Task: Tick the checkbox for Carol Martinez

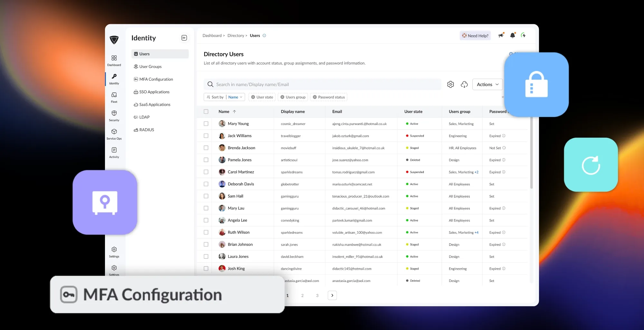Action: (206, 172)
